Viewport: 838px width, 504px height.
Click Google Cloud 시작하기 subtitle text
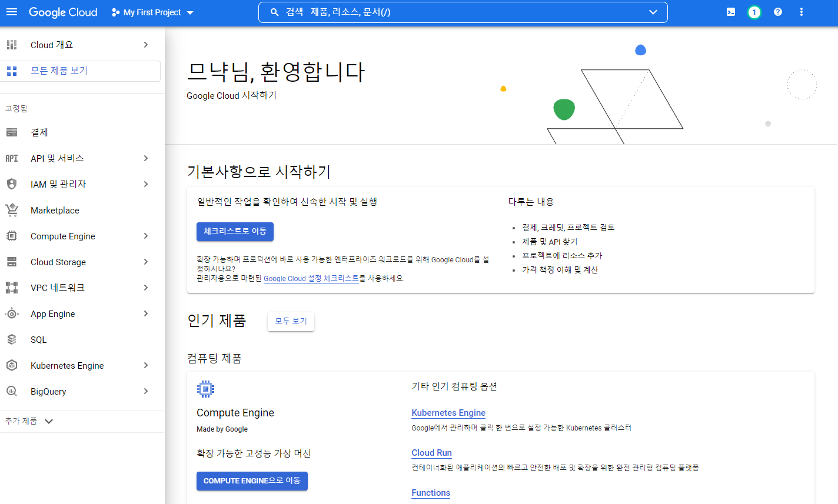231,95
